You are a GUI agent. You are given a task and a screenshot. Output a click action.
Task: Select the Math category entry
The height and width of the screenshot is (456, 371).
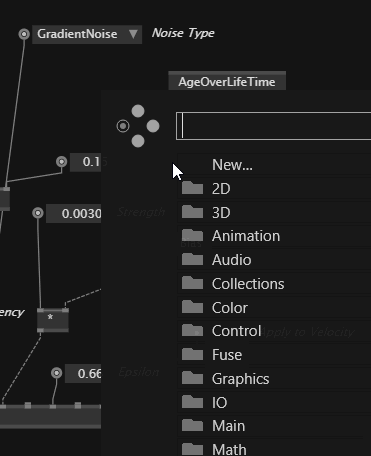pyautogui.click(x=274, y=448)
